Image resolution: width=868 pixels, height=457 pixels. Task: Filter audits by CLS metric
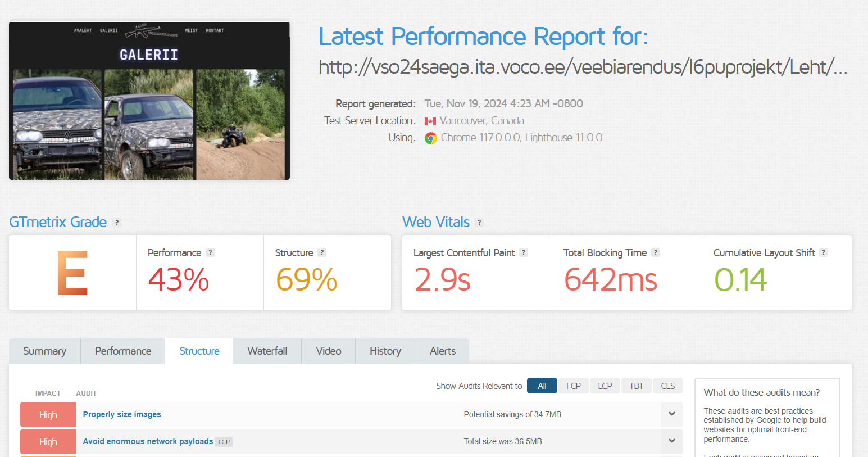pyautogui.click(x=667, y=386)
